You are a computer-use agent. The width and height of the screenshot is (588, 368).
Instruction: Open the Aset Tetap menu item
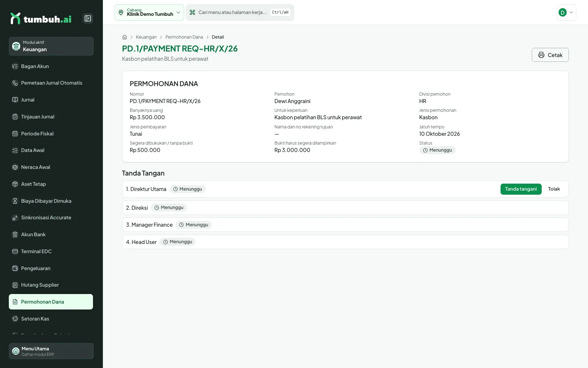tap(51, 184)
